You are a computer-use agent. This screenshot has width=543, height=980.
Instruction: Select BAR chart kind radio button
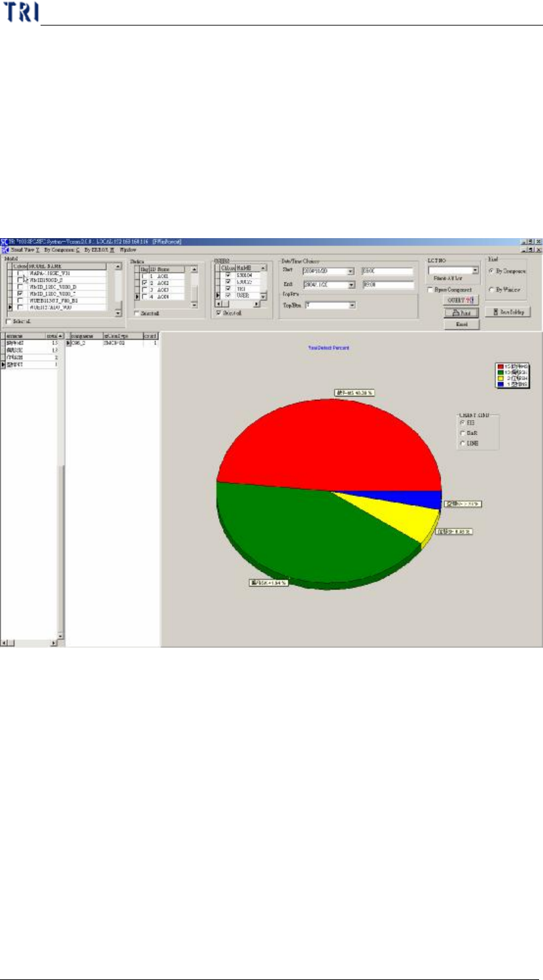click(x=463, y=433)
